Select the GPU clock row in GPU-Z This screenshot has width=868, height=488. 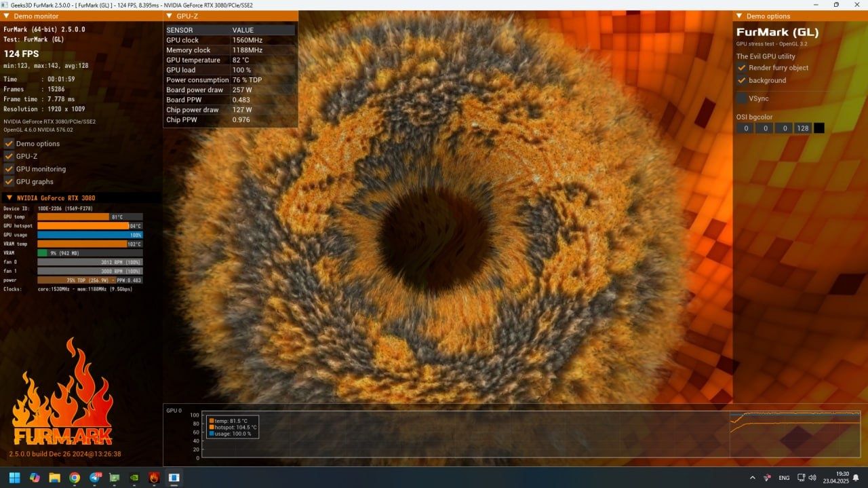[x=230, y=40]
